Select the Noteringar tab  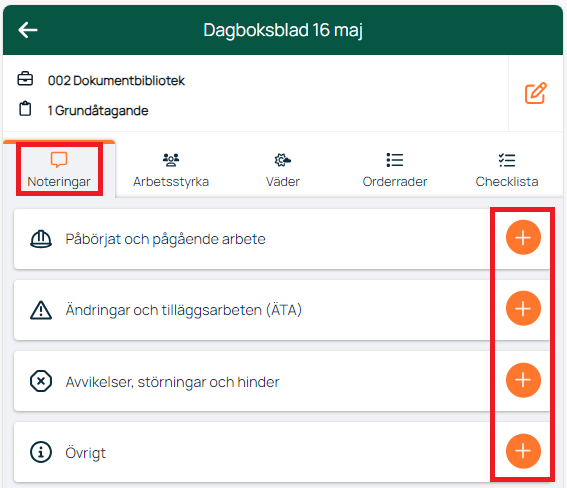pos(59,170)
